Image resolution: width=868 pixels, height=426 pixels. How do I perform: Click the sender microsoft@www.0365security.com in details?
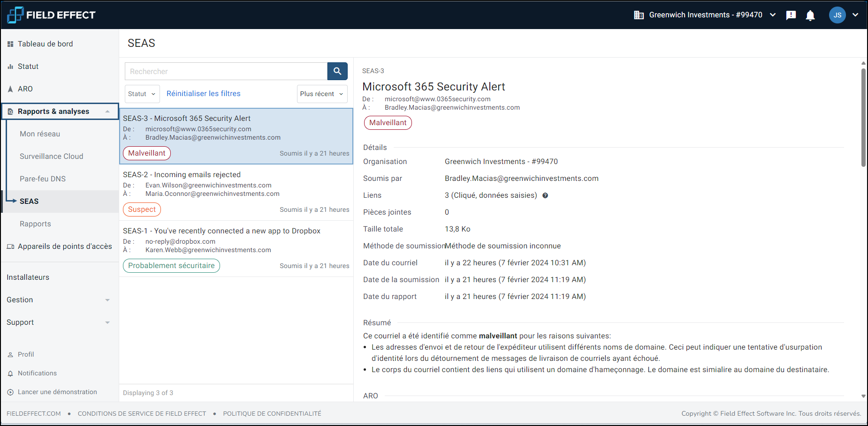[437, 99]
